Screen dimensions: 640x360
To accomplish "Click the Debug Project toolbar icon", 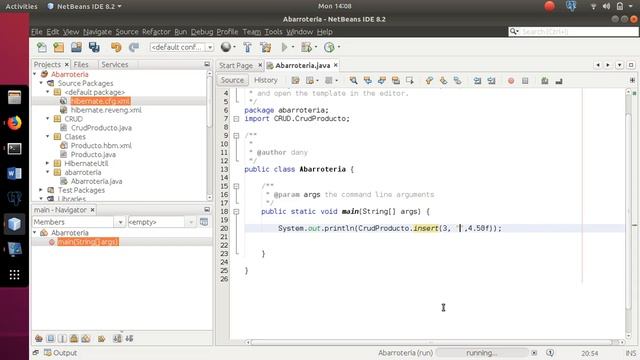I will click(306, 47).
